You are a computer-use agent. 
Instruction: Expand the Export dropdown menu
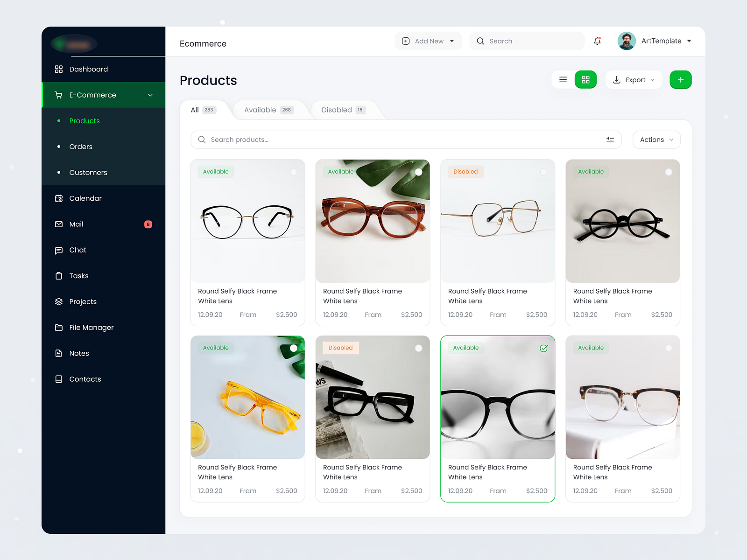coord(634,80)
